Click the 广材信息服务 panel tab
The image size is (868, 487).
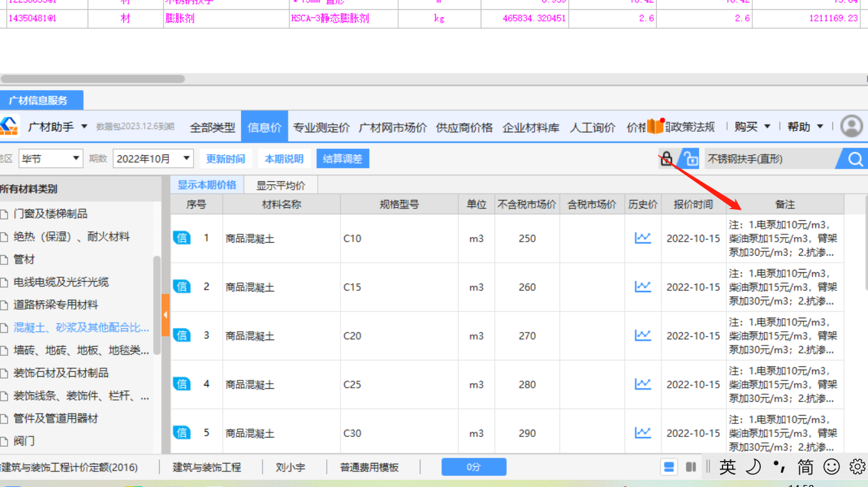[42, 101]
